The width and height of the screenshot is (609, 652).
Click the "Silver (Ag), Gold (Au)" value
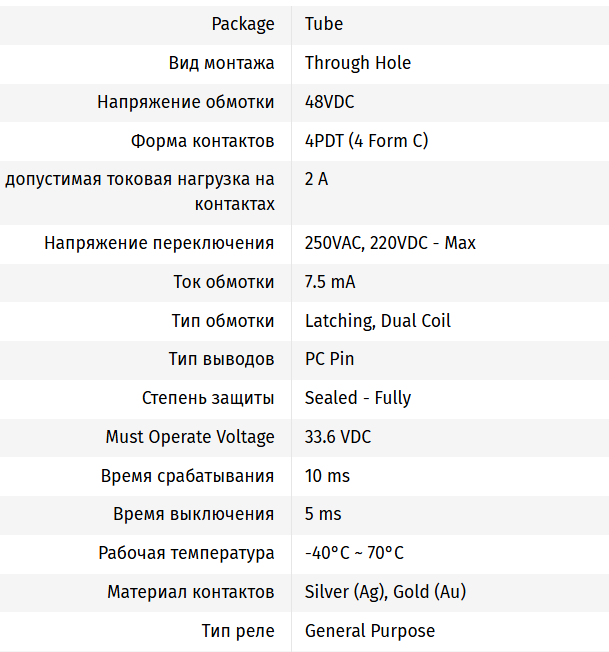[385, 592]
